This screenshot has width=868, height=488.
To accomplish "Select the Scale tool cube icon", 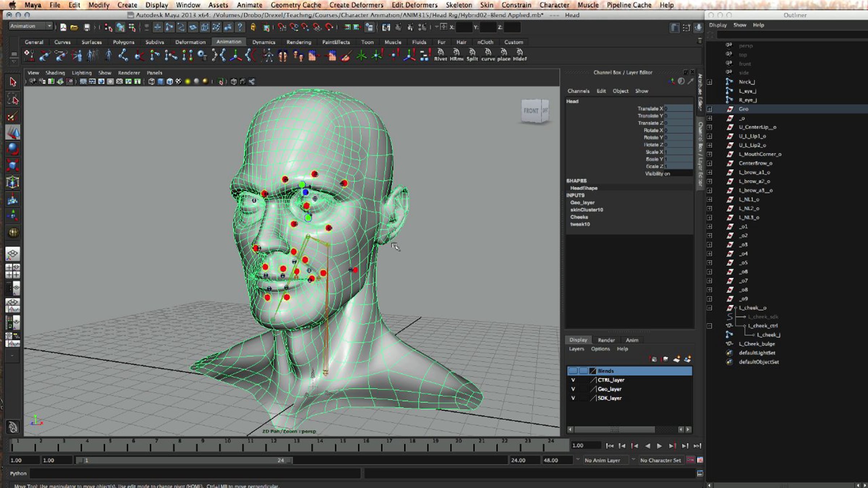I will [x=13, y=165].
